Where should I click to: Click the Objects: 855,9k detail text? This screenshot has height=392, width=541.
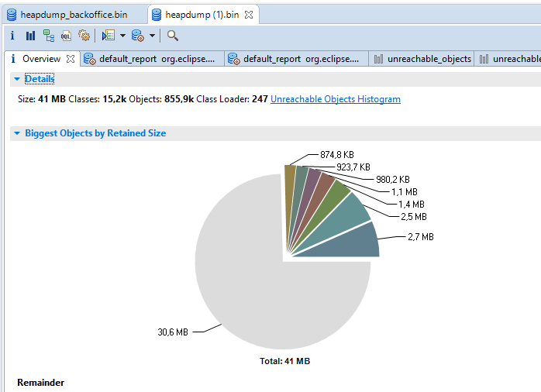click(x=161, y=99)
